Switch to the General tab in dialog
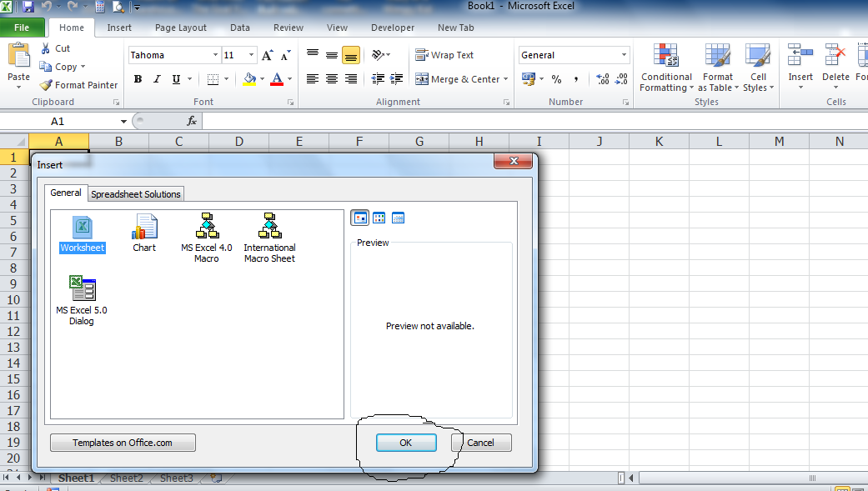 click(66, 193)
